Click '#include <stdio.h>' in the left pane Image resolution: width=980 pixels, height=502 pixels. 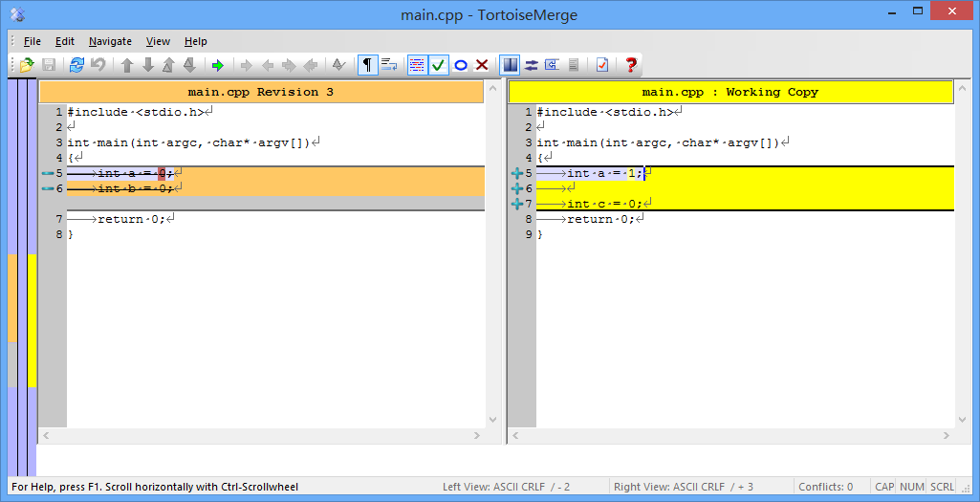[x=137, y=112]
